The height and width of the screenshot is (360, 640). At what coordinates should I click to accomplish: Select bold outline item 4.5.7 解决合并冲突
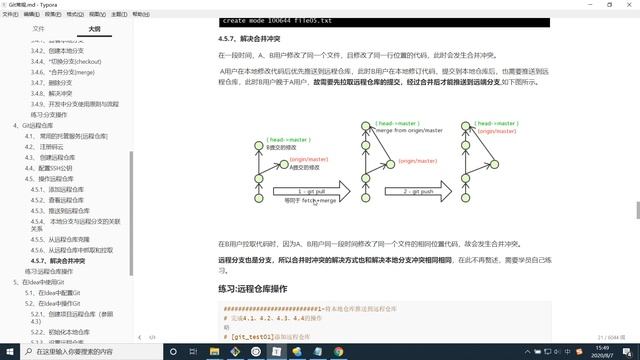tap(58, 260)
